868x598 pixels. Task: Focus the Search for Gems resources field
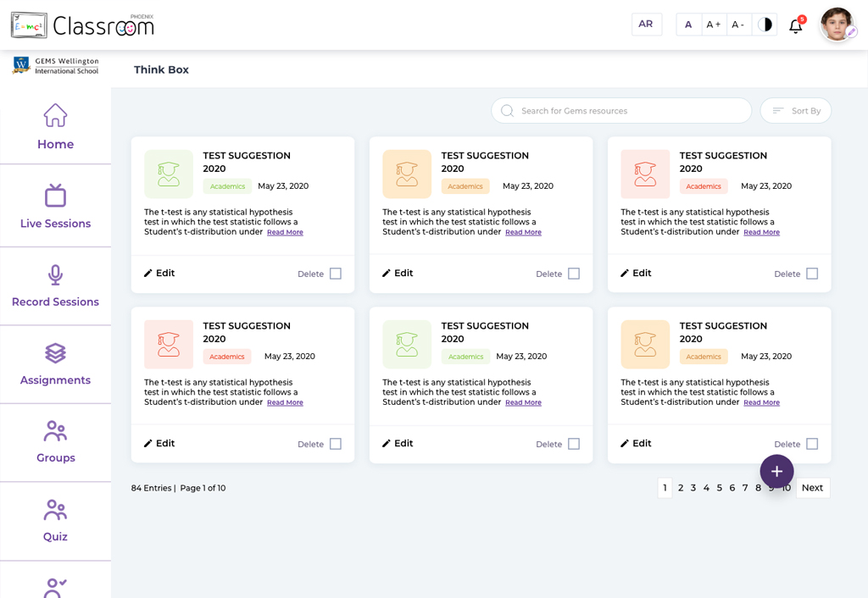pyautogui.click(x=621, y=111)
